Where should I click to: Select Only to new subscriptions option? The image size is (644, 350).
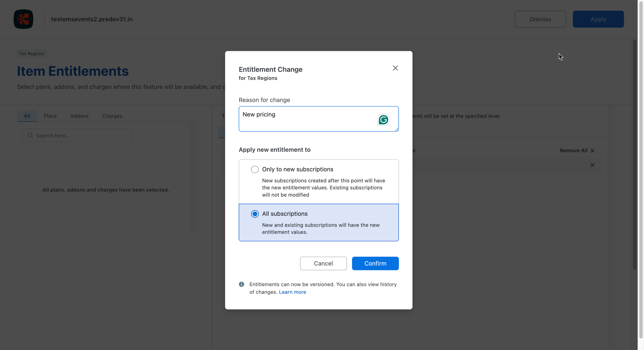255,169
